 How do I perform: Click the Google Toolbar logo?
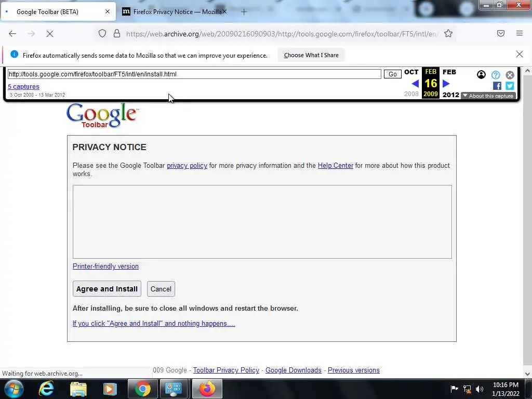[x=102, y=115]
